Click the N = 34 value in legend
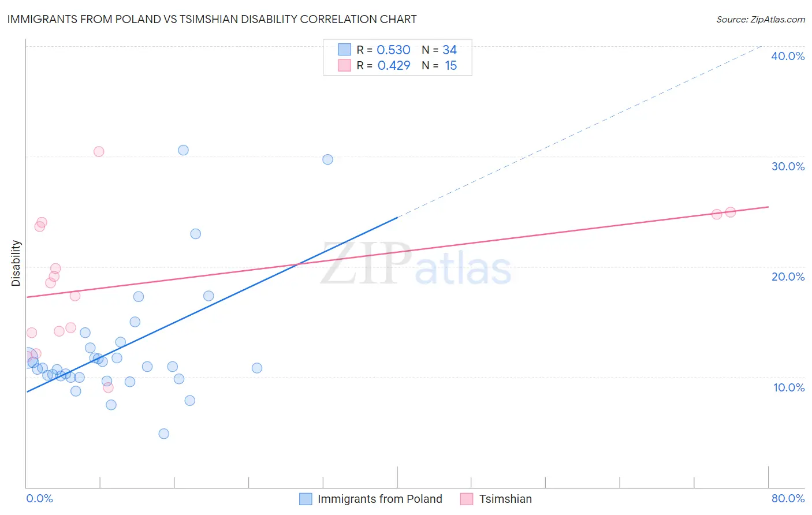The image size is (812, 515). 439,50
